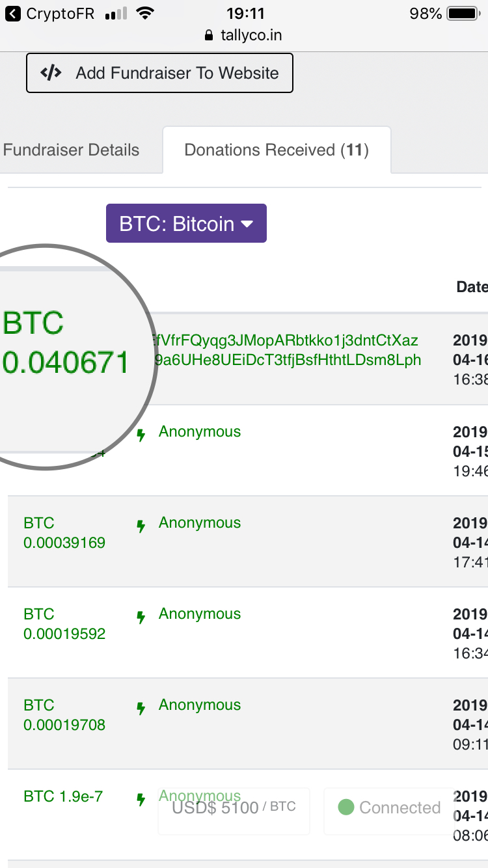Image resolution: width=488 pixels, height=868 pixels.
Task: Click Anonymous in the 0.00039169 donation row
Action: click(x=199, y=522)
